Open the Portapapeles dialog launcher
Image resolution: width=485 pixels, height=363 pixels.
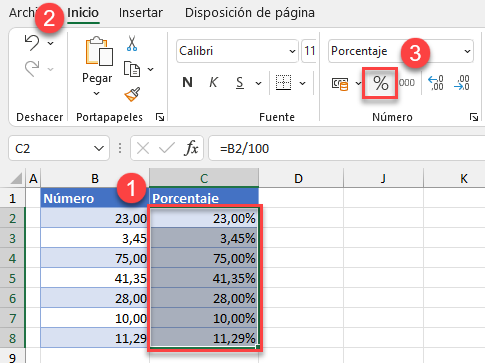pyautogui.click(x=160, y=117)
